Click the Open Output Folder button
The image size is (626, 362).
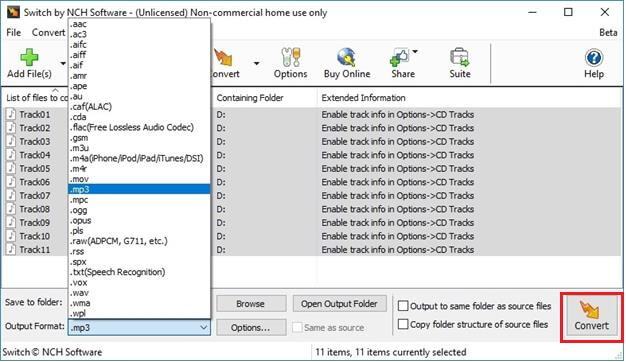click(x=339, y=304)
